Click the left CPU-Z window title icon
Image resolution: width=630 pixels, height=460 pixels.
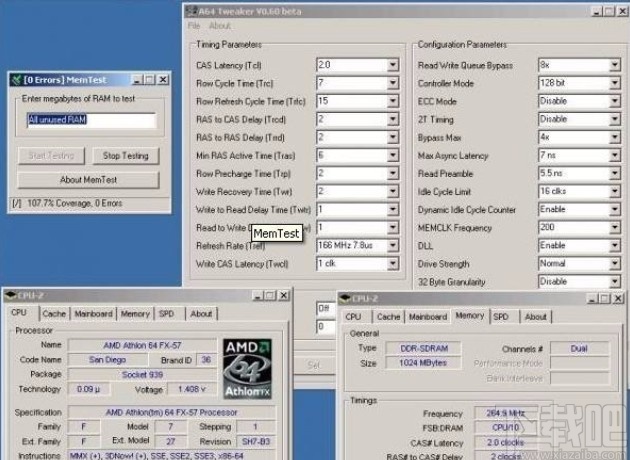tap(10, 296)
